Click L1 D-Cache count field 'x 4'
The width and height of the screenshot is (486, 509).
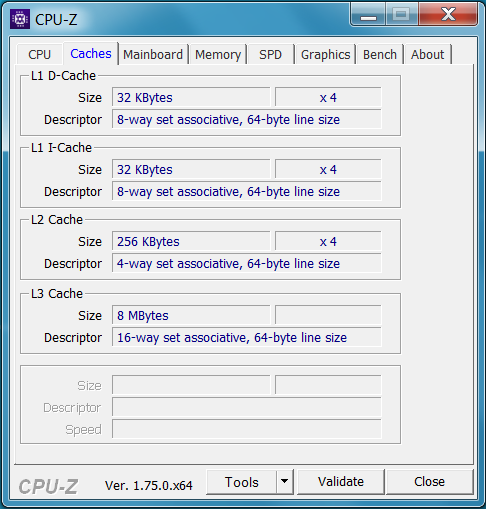point(328,98)
